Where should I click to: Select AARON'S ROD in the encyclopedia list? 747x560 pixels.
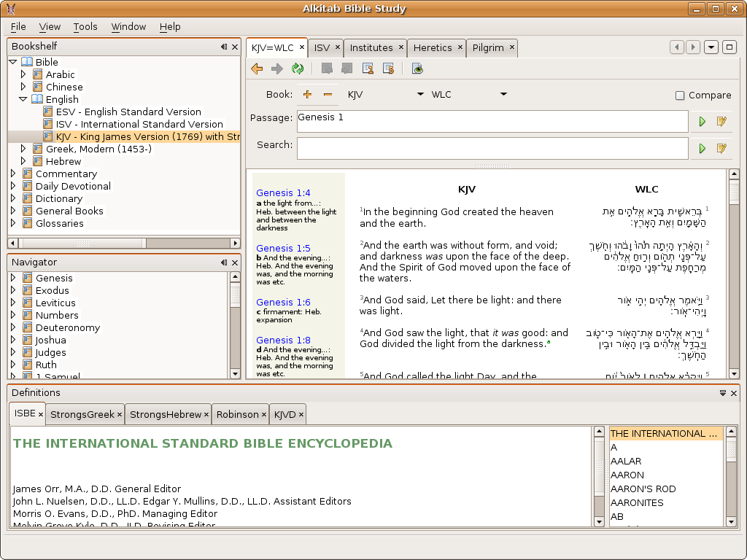pos(643,489)
